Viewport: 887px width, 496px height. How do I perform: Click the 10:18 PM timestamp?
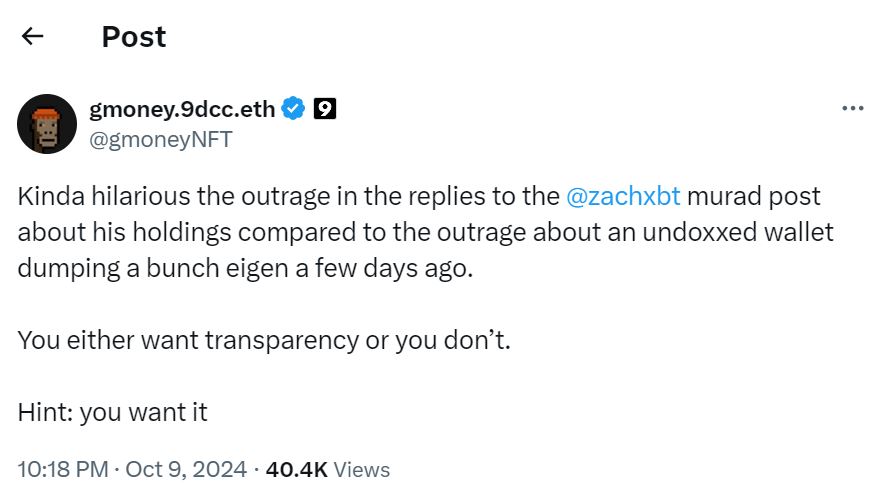(61, 468)
